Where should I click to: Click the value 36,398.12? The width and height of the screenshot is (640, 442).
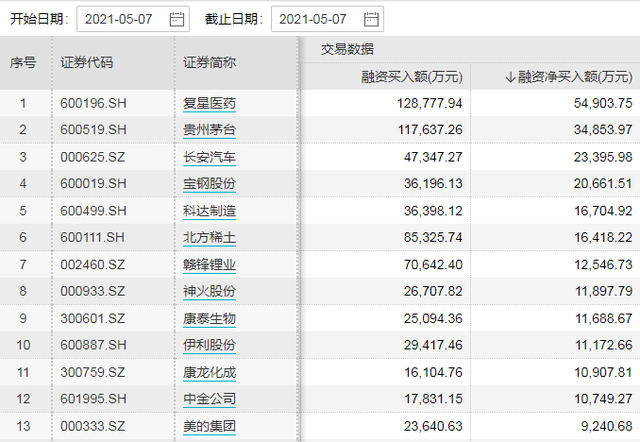pyautogui.click(x=433, y=211)
